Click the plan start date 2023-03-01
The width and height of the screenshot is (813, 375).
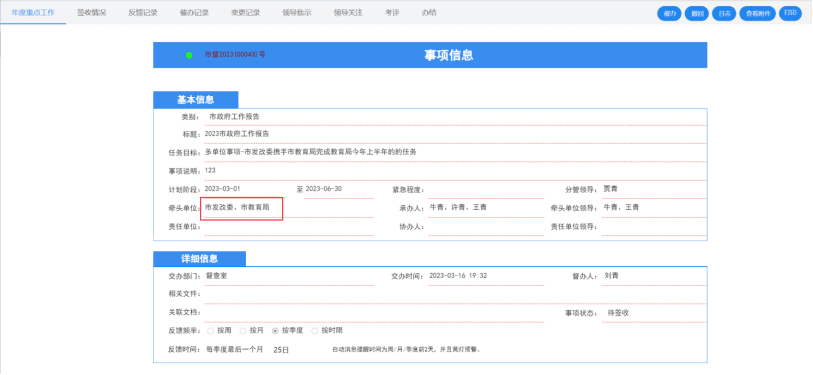click(x=222, y=189)
